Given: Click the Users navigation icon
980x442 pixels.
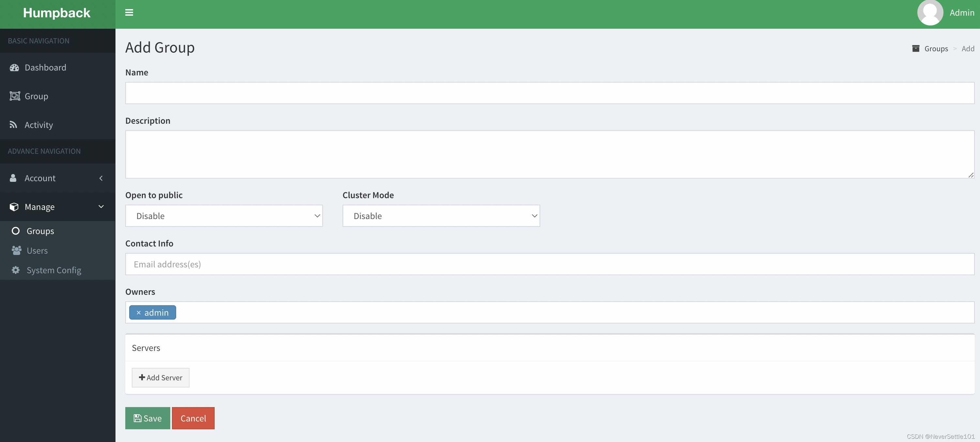Looking at the screenshot, I should (16, 250).
